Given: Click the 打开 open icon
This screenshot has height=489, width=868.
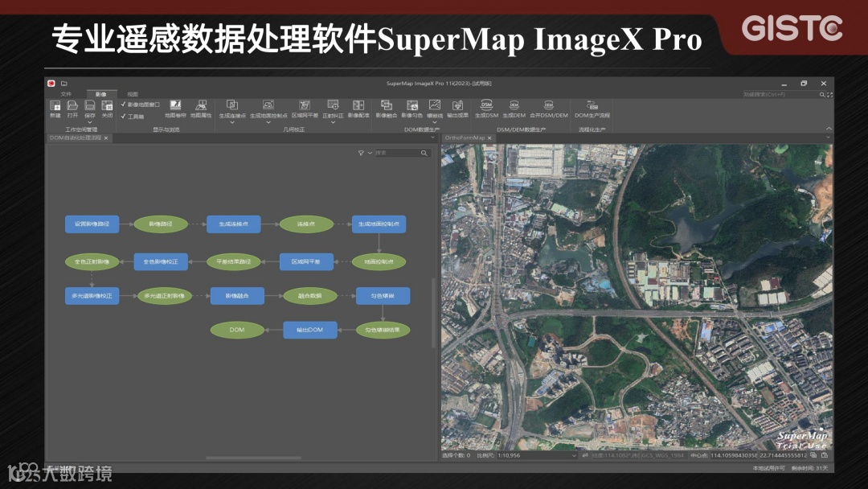Looking at the screenshot, I should tap(72, 105).
